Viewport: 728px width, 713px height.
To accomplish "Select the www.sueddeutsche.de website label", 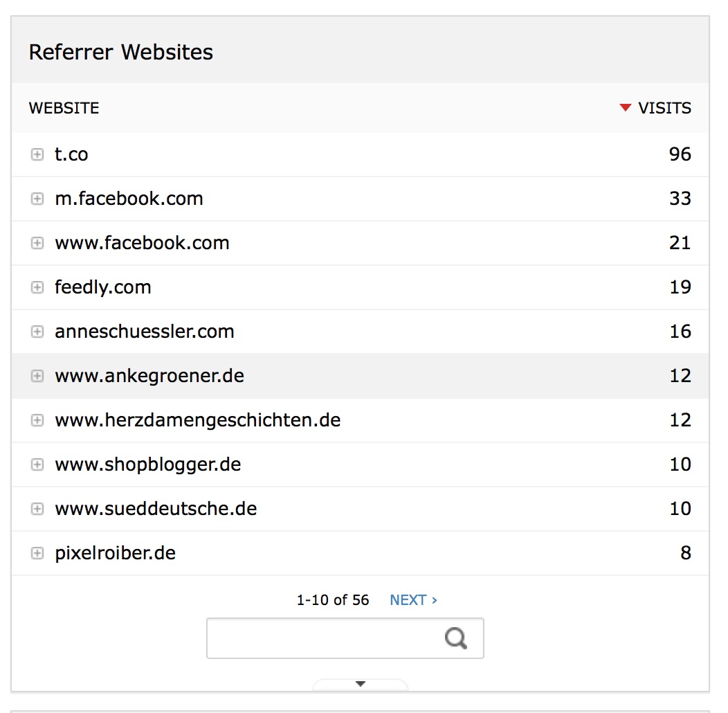I will coord(156,509).
